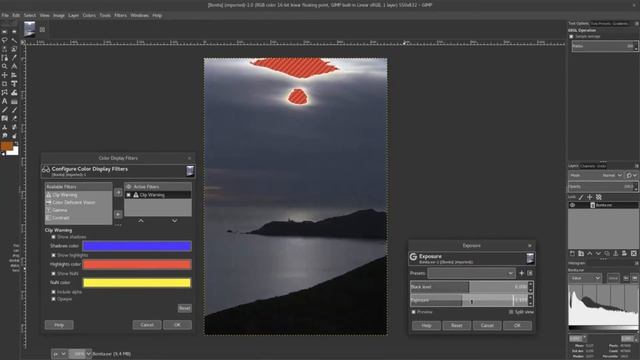The image size is (640, 360).
Task: Open the Exposure Presets dropdown
Action: click(x=471, y=273)
